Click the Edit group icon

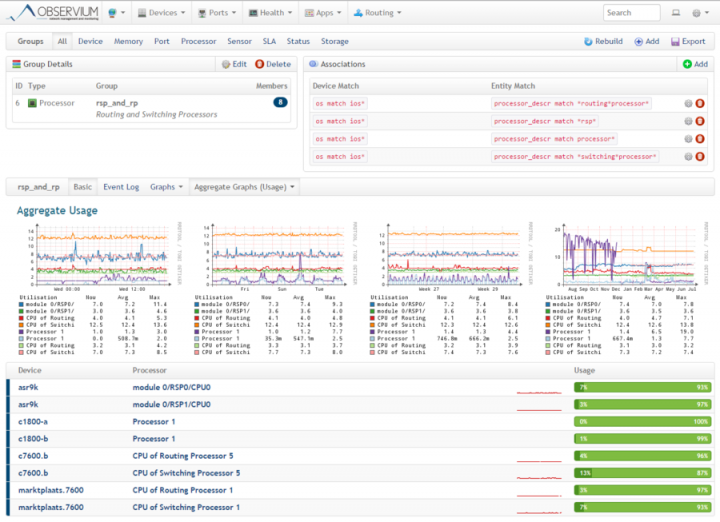coord(226,64)
